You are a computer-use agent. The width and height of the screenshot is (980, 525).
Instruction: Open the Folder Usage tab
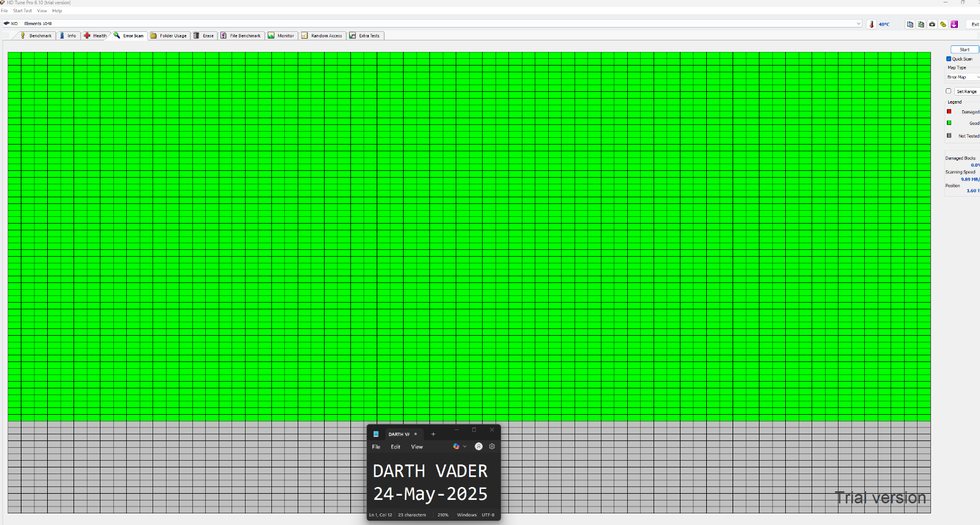[169, 36]
